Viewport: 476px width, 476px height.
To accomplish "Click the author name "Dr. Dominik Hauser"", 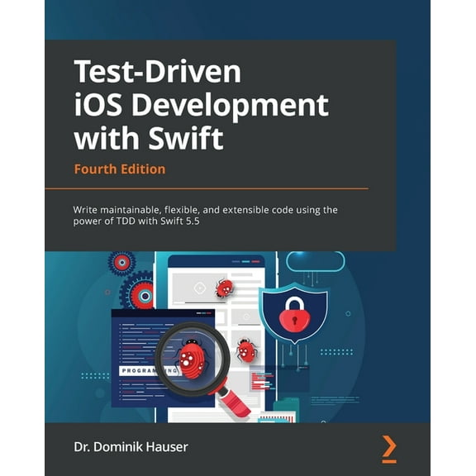I will [131, 447].
